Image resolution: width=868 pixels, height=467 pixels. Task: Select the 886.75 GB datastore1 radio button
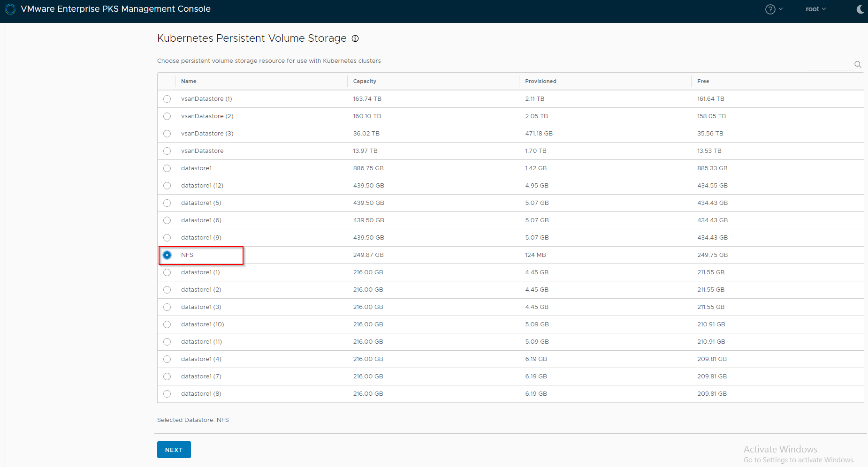pos(167,168)
